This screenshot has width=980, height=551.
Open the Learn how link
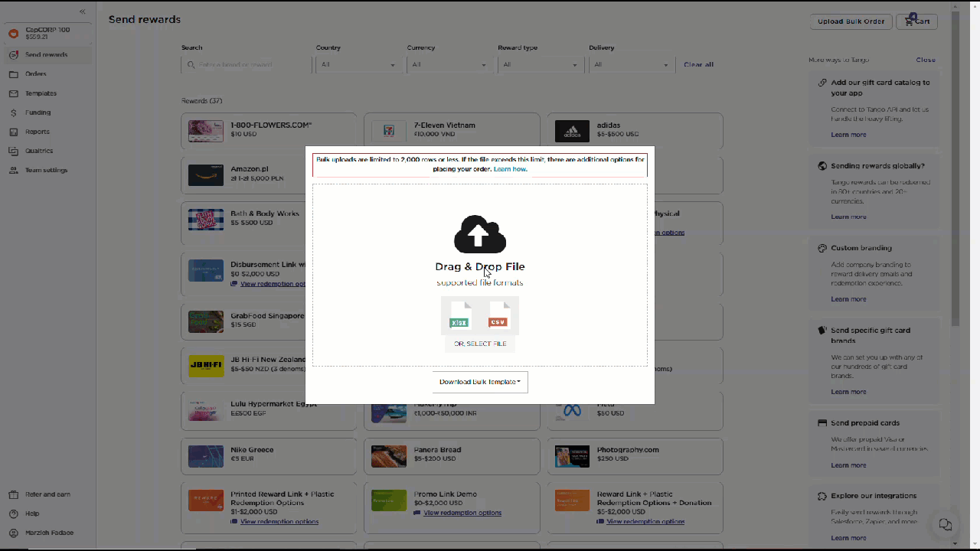(x=510, y=168)
